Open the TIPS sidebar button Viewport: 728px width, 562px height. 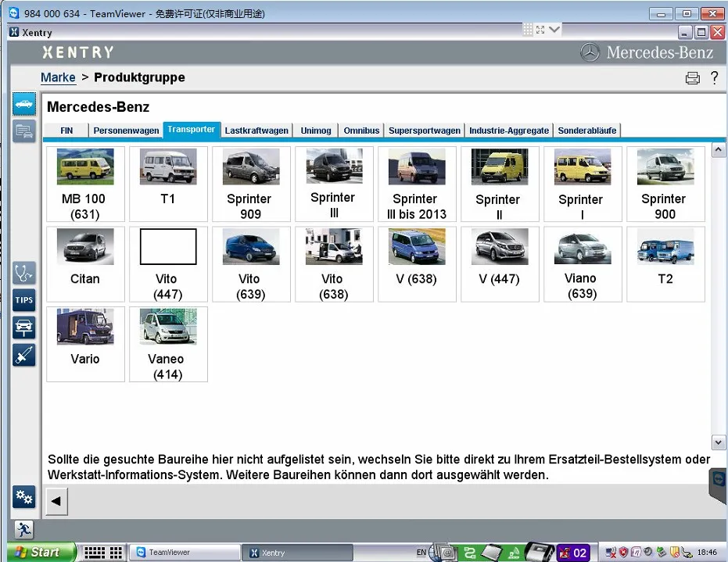(24, 300)
